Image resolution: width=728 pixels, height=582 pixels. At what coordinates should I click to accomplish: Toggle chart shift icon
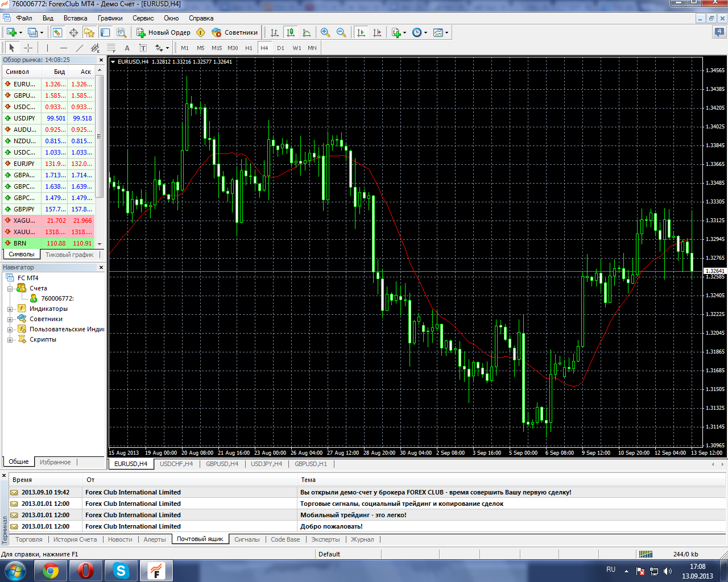377,32
